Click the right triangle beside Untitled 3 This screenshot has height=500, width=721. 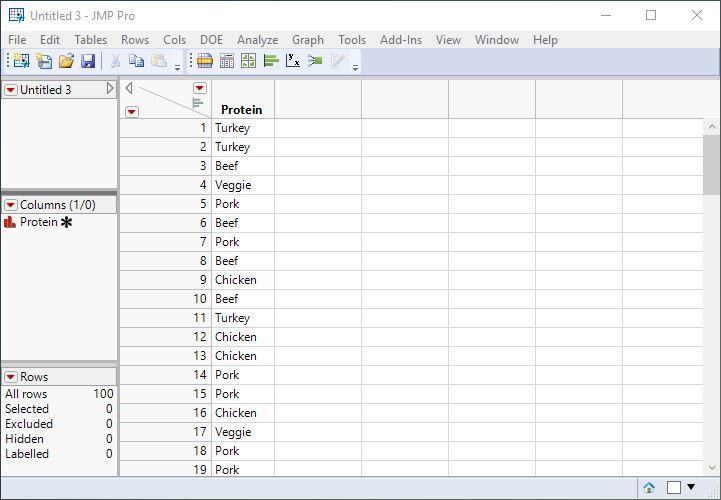pyautogui.click(x=110, y=88)
